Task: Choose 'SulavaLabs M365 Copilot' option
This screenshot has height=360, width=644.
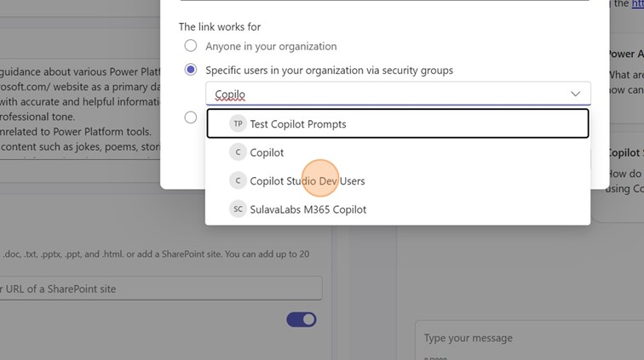Action: click(x=308, y=209)
